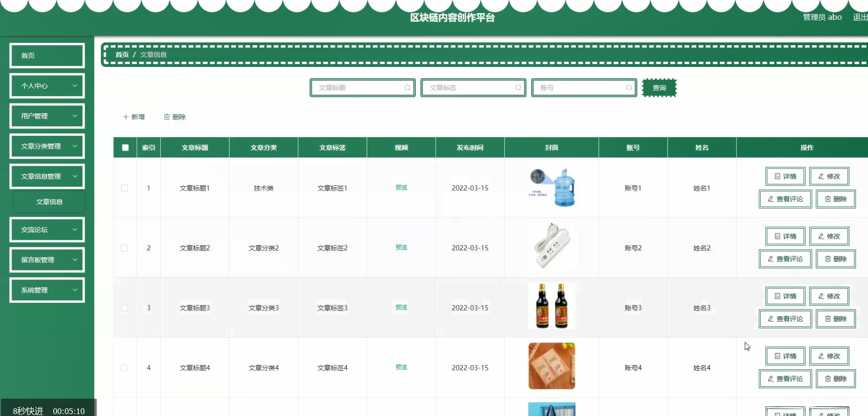
Task: Preview the video for 文章标题4
Action: click(401, 367)
